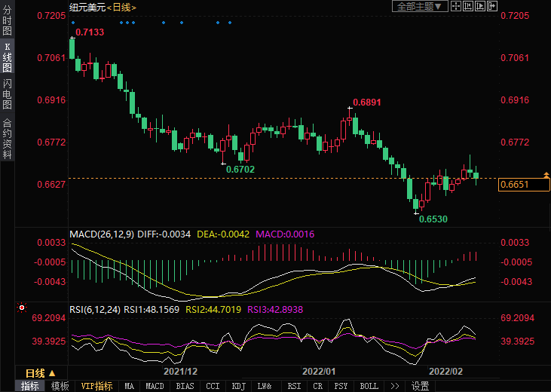Switch to the 闪电图 side tab
This screenshot has height=392, width=551.
[x=8, y=93]
